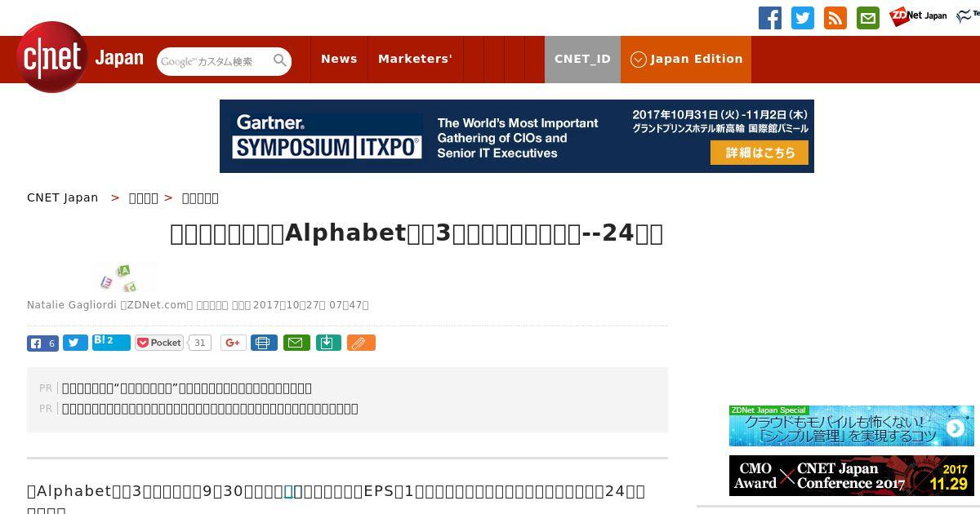Open the ZDNet Japan Special cloud banner
Screen dimensions: 980x514
(x=852, y=426)
